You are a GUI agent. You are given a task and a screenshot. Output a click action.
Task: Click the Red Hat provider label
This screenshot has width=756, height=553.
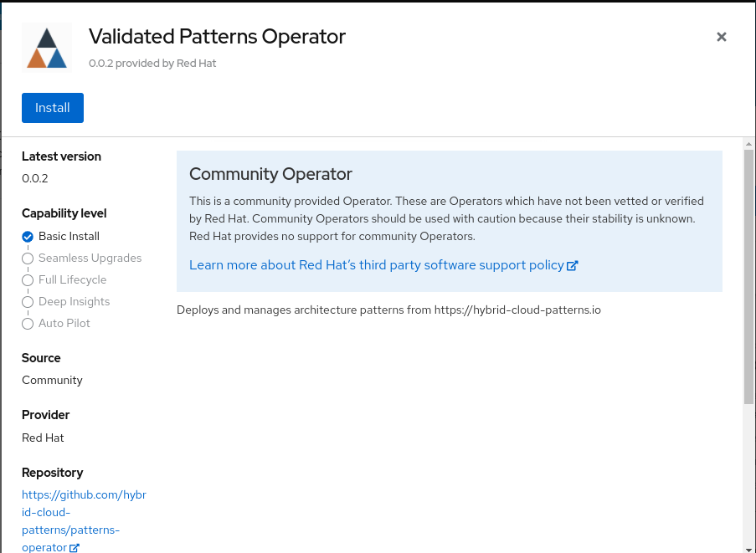43,438
